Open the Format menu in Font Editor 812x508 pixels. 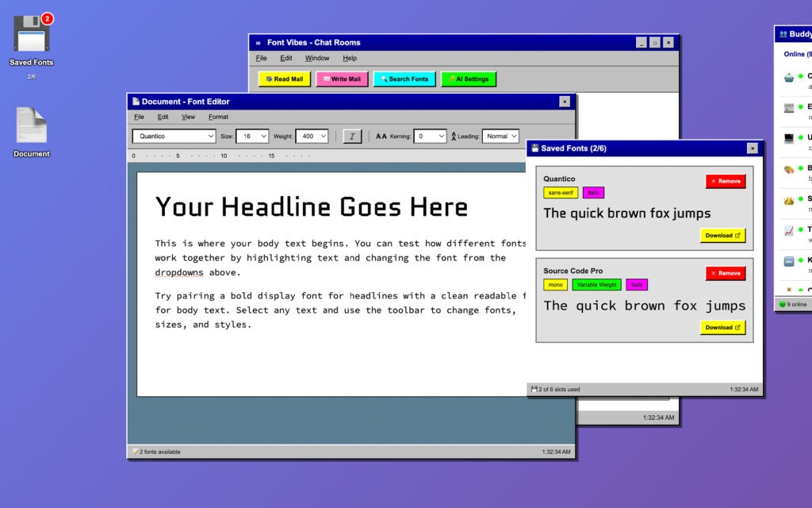(x=218, y=117)
